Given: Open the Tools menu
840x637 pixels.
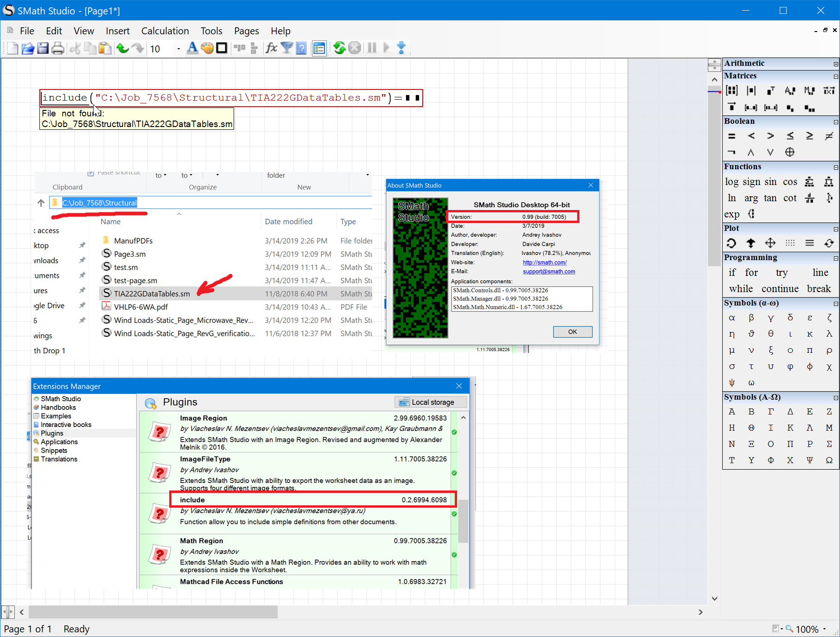Looking at the screenshot, I should click(211, 31).
